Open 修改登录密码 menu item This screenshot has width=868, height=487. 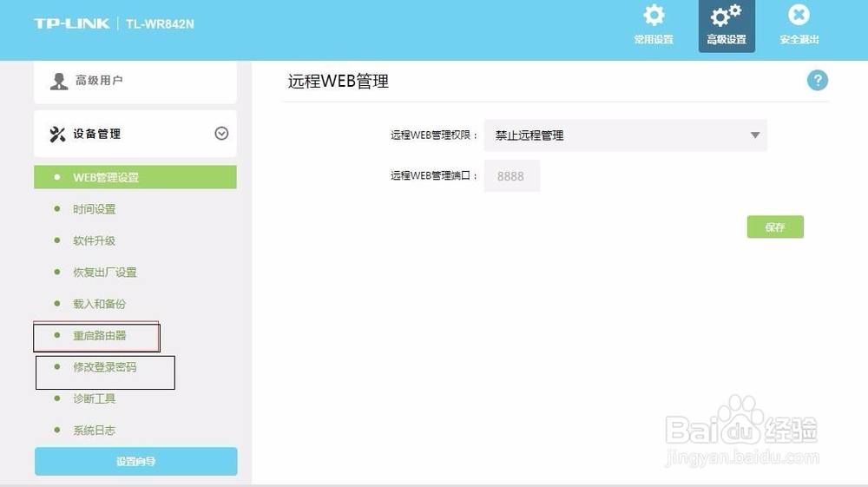click(x=105, y=367)
